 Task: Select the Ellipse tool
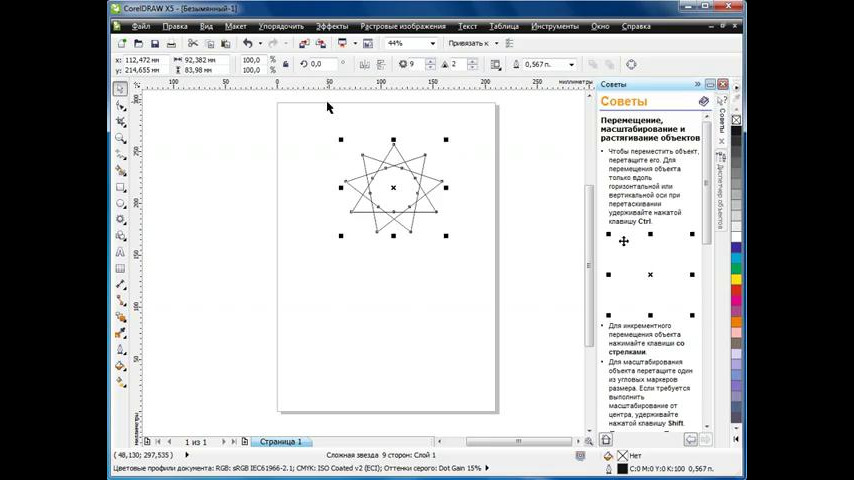(120, 203)
